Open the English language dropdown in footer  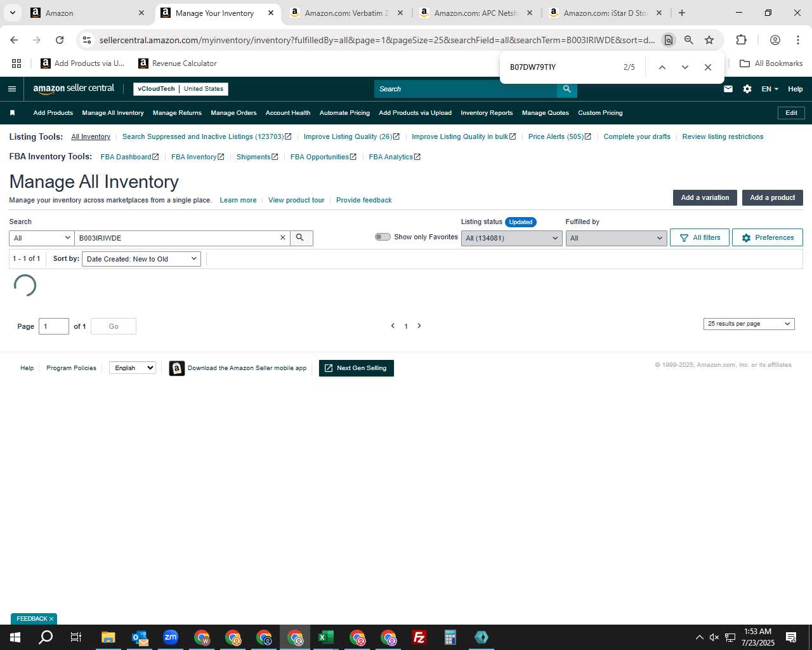[x=133, y=368]
